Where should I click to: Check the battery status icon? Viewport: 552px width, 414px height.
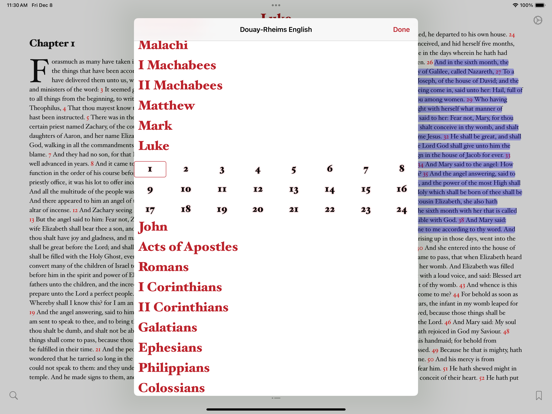[540, 5]
